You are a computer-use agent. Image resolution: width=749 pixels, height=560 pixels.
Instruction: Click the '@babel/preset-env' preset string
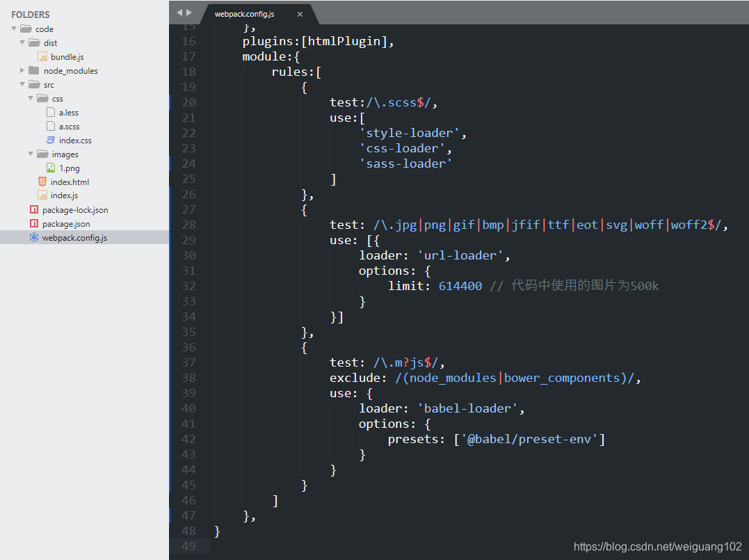tap(529, 439)
